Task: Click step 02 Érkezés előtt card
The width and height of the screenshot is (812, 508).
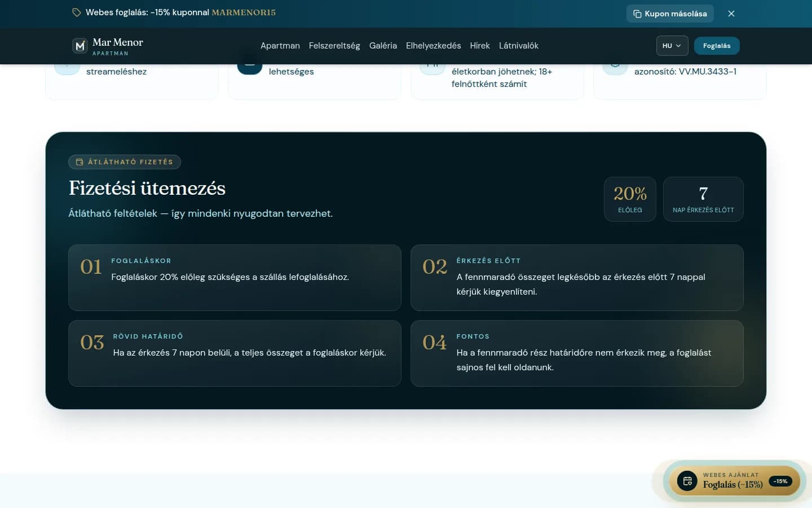Action: [x=577, y=278]
